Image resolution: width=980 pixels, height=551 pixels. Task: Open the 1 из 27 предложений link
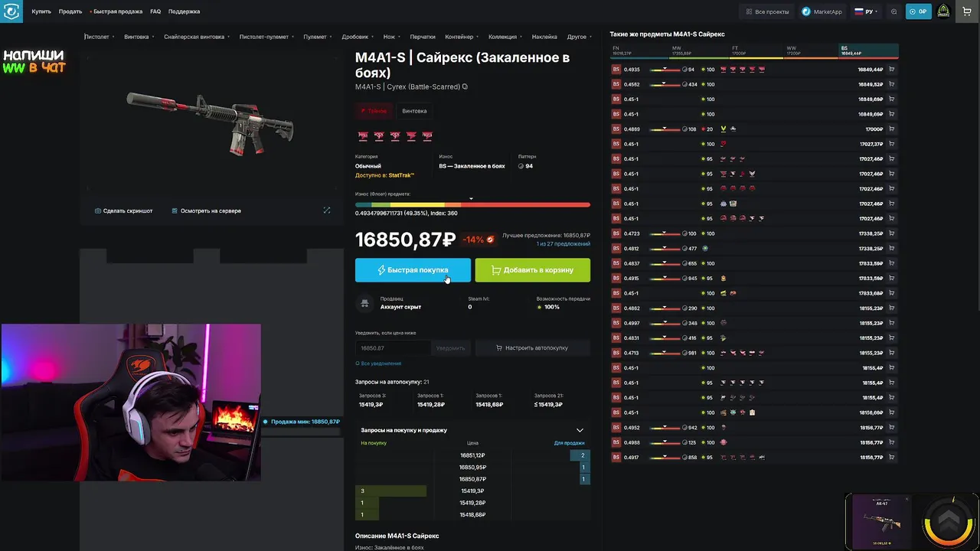[563, 244]
